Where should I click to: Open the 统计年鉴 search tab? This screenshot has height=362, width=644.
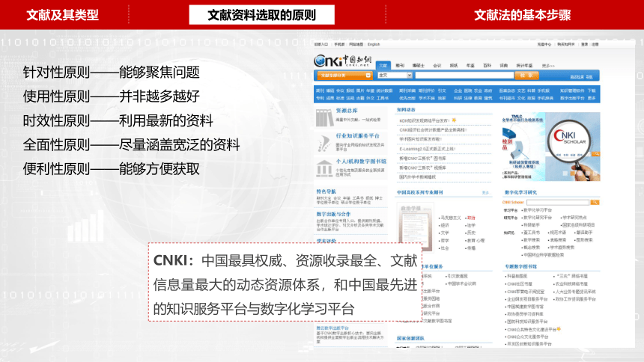point(524,66)
